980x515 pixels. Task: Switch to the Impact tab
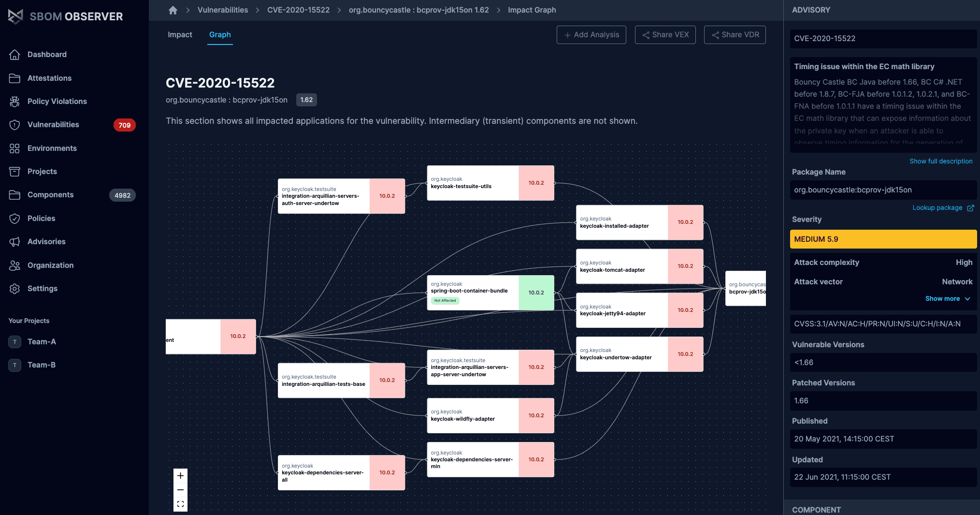point(179,34)
